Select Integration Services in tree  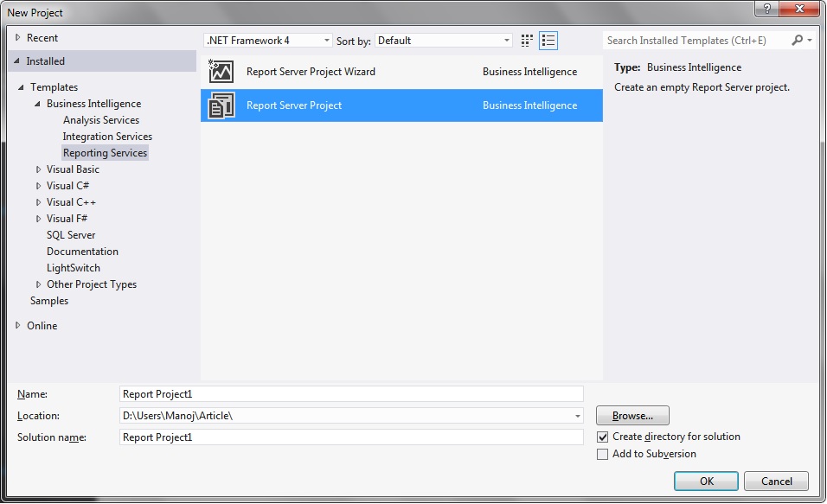tap(107, 137)
